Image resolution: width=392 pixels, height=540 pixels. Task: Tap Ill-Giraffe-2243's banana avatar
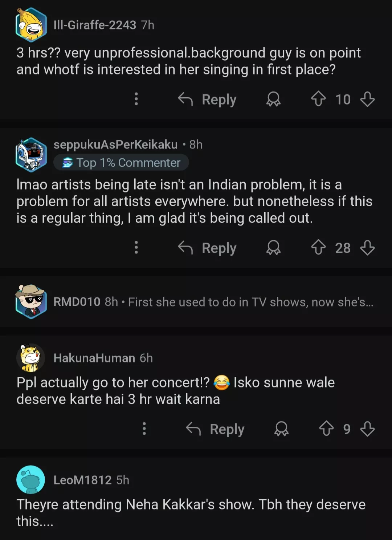(31, 25)
